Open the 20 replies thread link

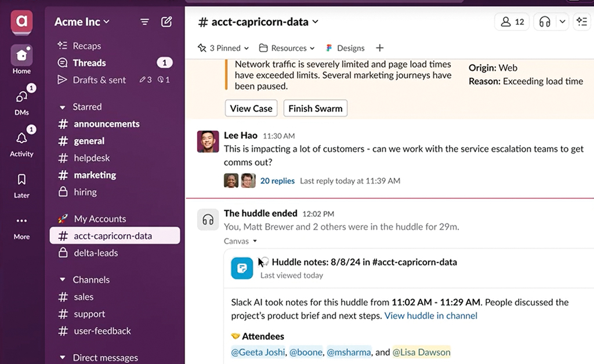[x=277, y=181]
